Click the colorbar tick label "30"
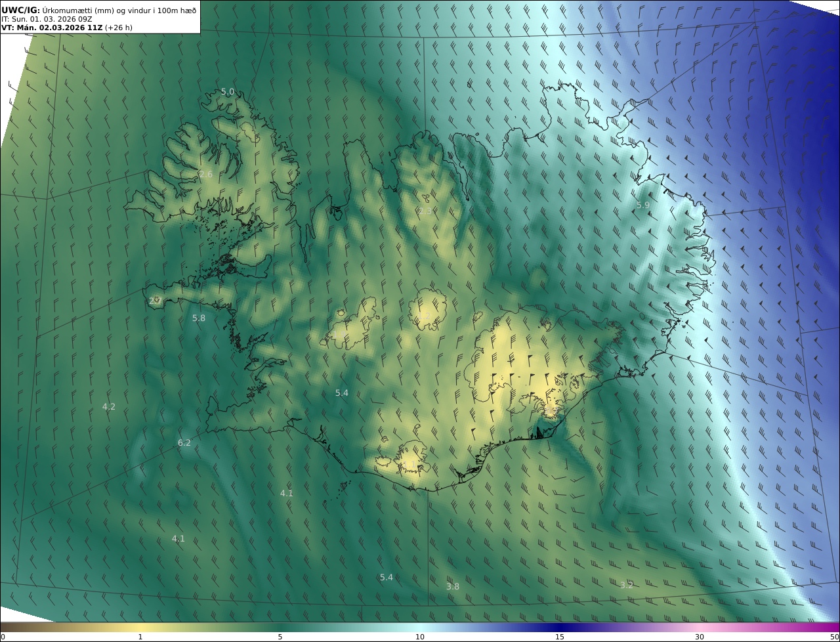Image resolution: width=840 pixels, height=642 pixels. coord(700,637)
